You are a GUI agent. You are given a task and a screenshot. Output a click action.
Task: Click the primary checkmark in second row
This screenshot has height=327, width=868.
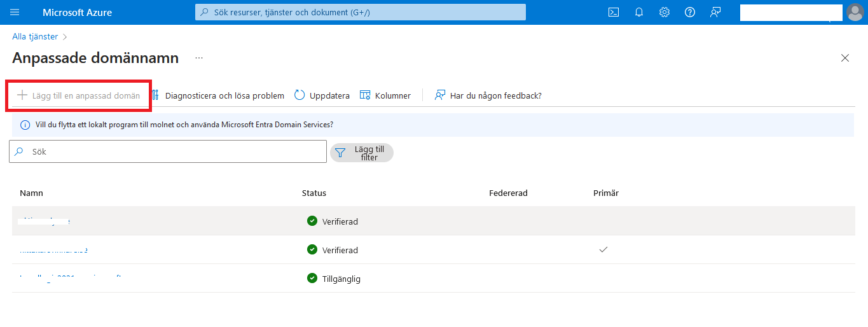click(x=603, y=249)
